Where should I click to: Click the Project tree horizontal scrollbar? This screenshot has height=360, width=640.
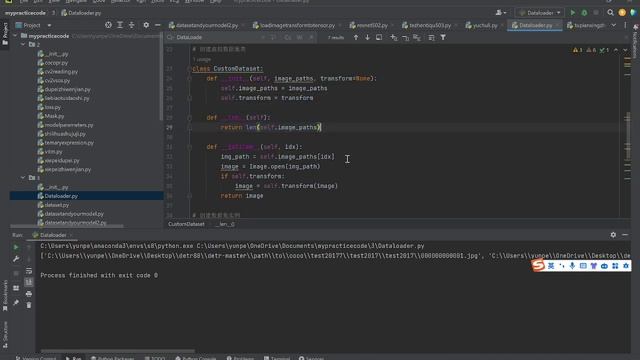[x=67, y=226]
